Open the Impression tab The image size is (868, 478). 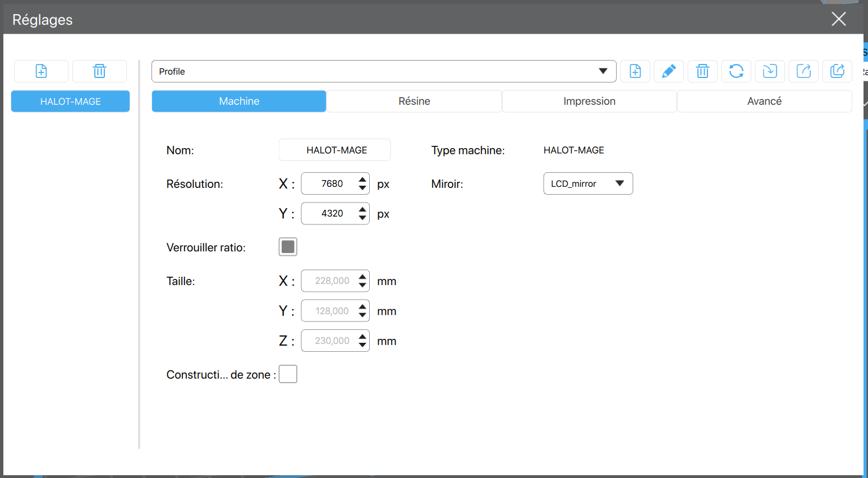(589, 102)
